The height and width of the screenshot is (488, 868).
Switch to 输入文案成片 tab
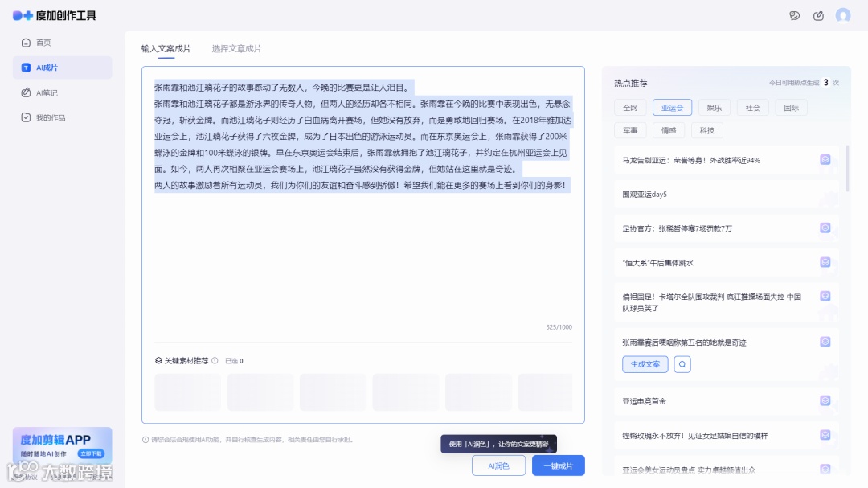[x=166, y=49]
